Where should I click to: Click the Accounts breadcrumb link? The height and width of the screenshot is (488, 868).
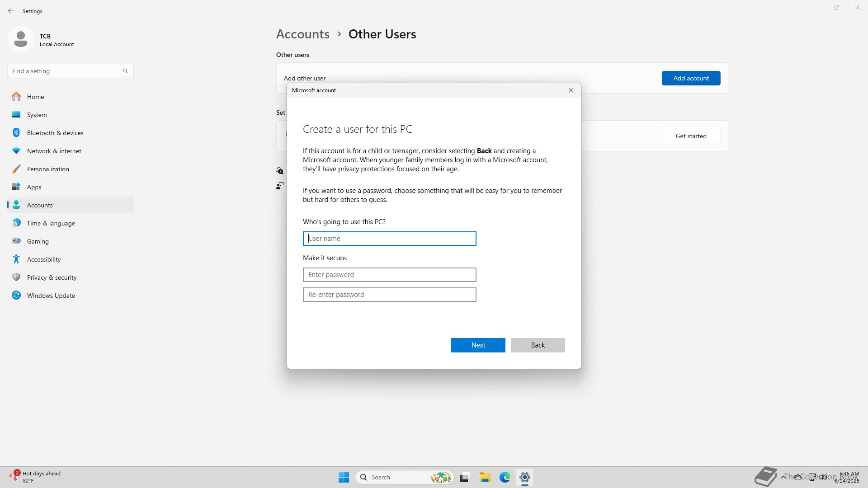coord(302,34)
